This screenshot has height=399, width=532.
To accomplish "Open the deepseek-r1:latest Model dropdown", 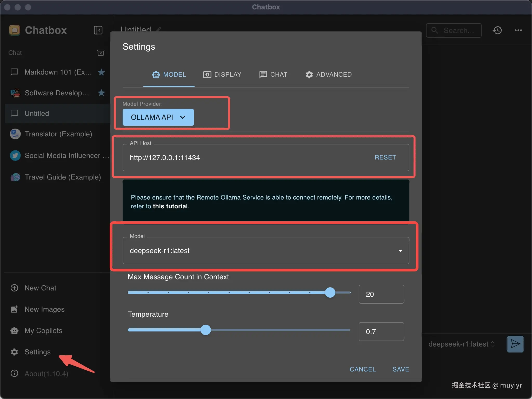I will tap(265, 251).
